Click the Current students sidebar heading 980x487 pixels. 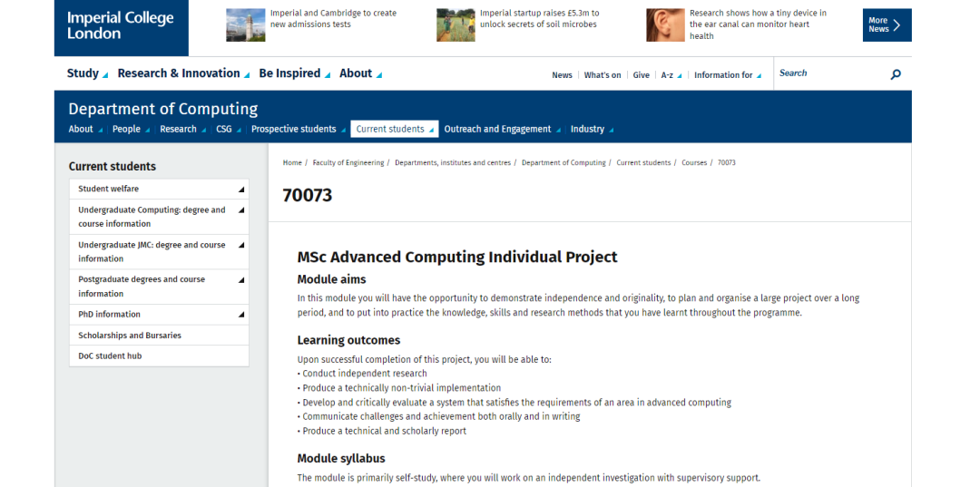click(112, 166)
